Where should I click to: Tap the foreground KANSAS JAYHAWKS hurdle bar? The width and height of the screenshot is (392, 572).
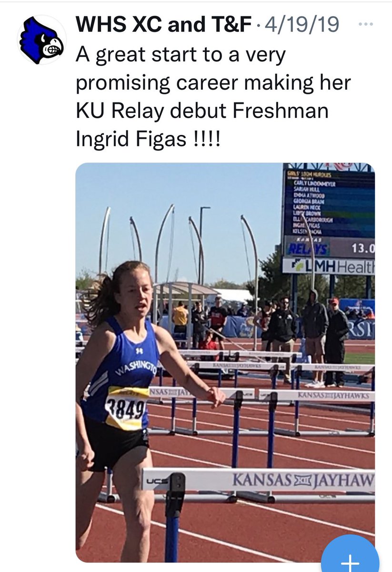click(259, 479)
